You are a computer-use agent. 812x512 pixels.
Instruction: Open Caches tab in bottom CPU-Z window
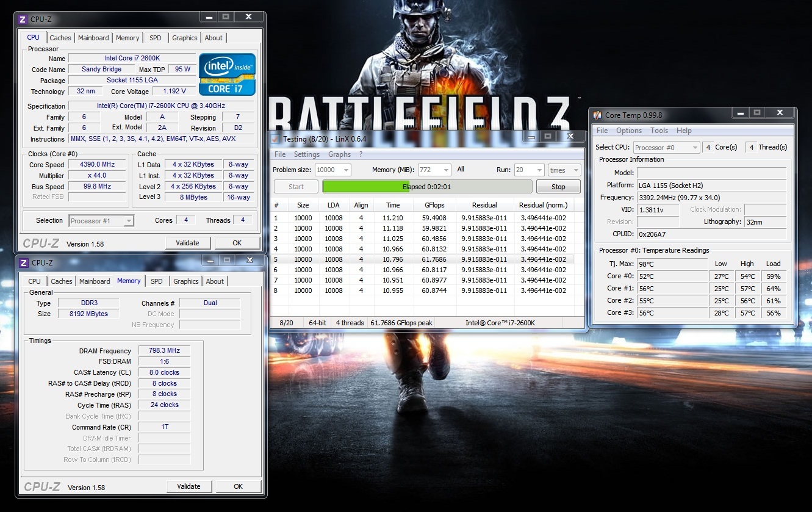click(x=62, y=281)
